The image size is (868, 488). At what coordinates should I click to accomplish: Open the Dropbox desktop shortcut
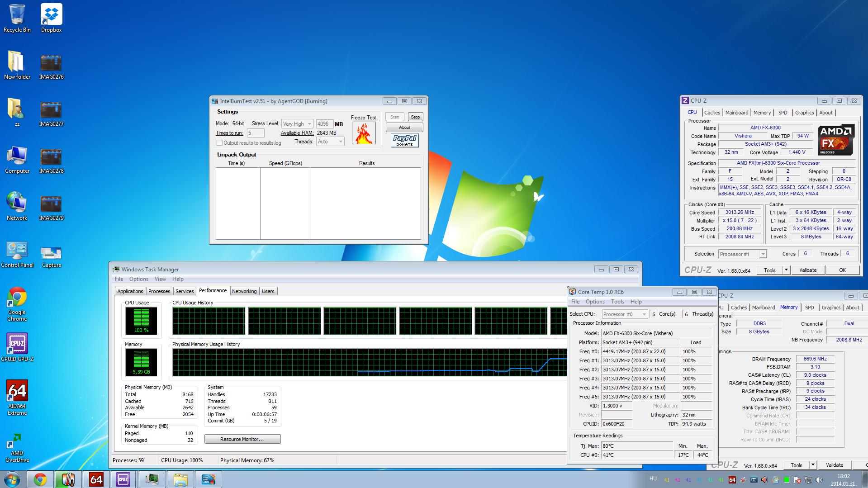[51, 18]
